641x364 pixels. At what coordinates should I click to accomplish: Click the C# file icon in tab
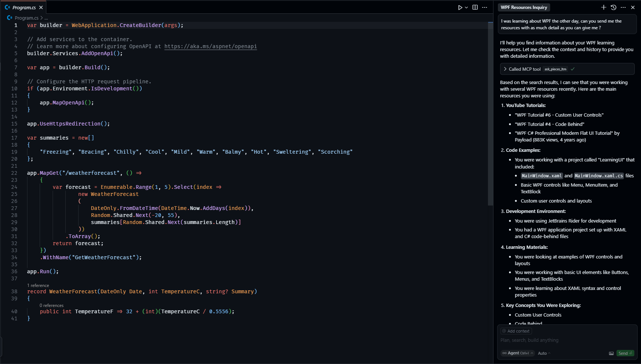coord(7,7)
